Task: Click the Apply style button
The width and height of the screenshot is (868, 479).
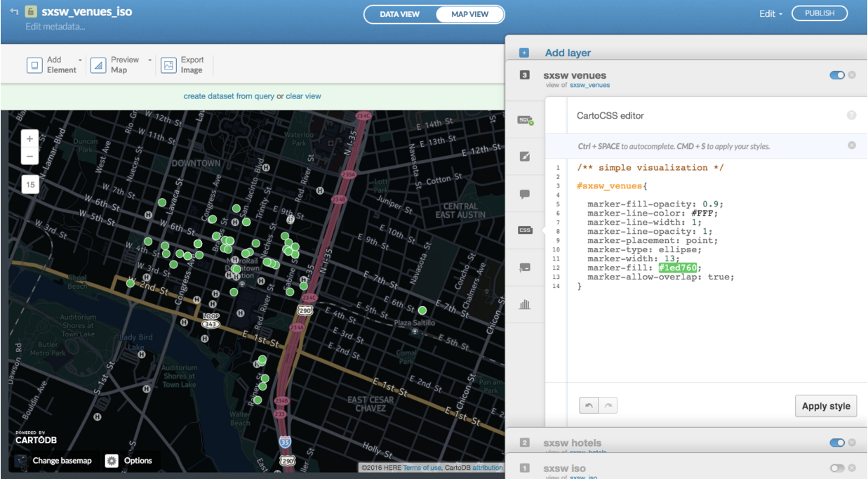Action: point(825,406)
